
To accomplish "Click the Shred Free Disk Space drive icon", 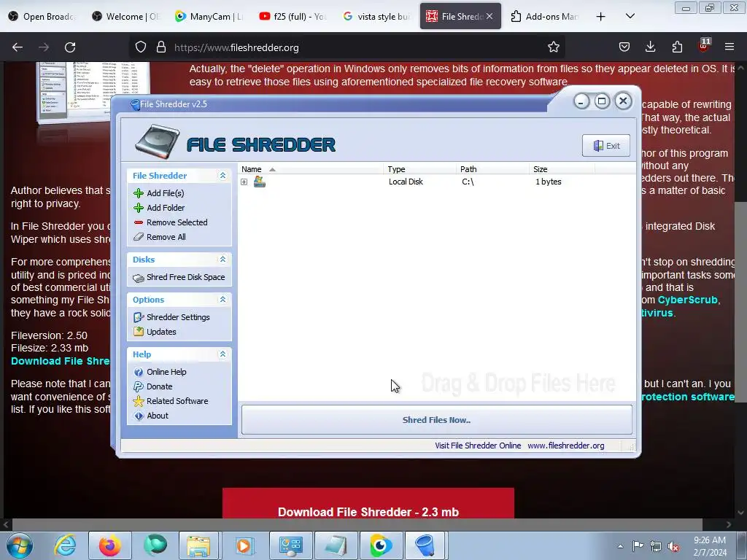I will click(139, 278).
